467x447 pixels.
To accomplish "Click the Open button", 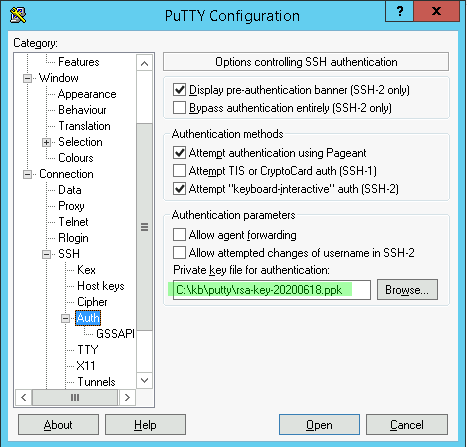I will pyautogui.click(x=319, y=425).
